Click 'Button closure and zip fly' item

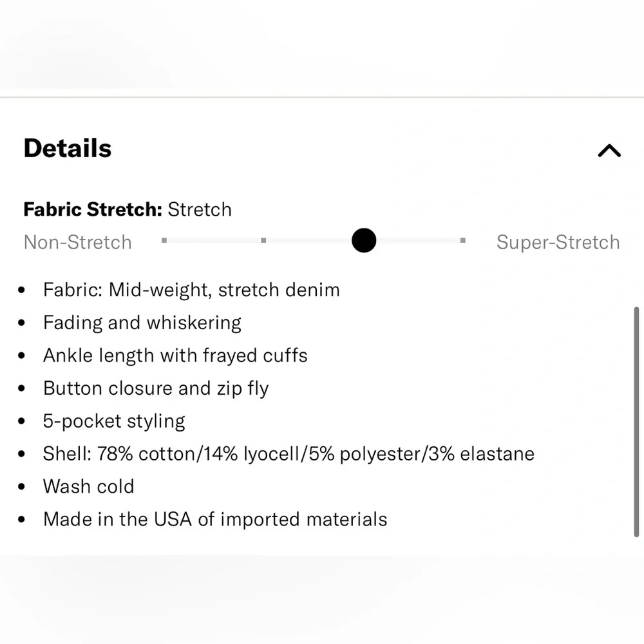click(x=156, y=388)
